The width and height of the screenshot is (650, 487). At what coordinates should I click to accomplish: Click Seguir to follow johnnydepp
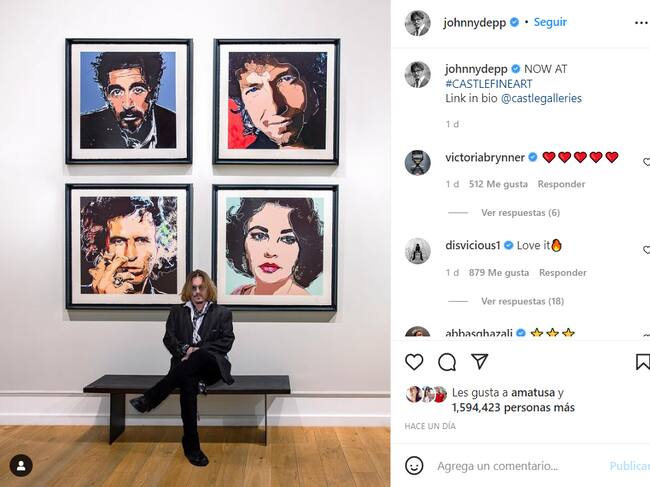[x=550, y=22]
